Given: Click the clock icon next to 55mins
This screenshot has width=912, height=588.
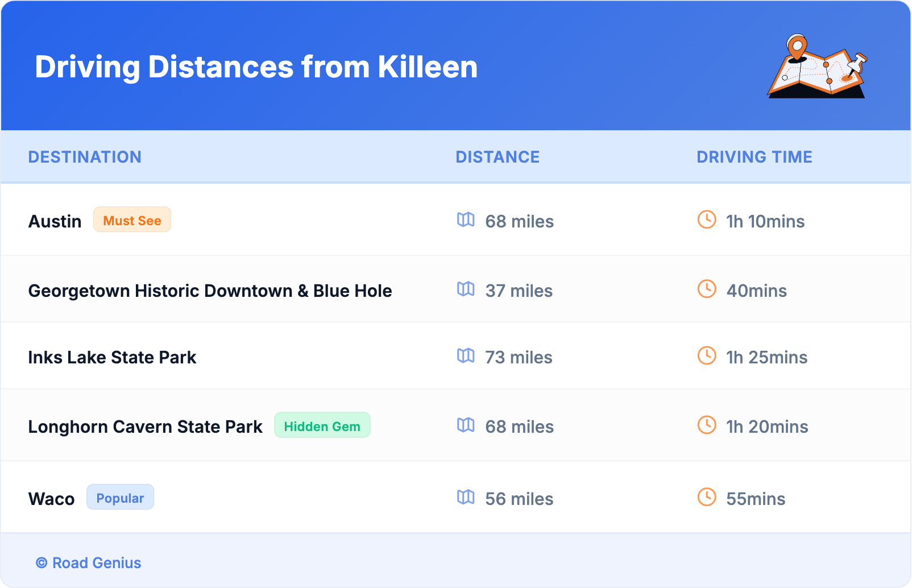Looking at the screenshot, I should (707, 497).
